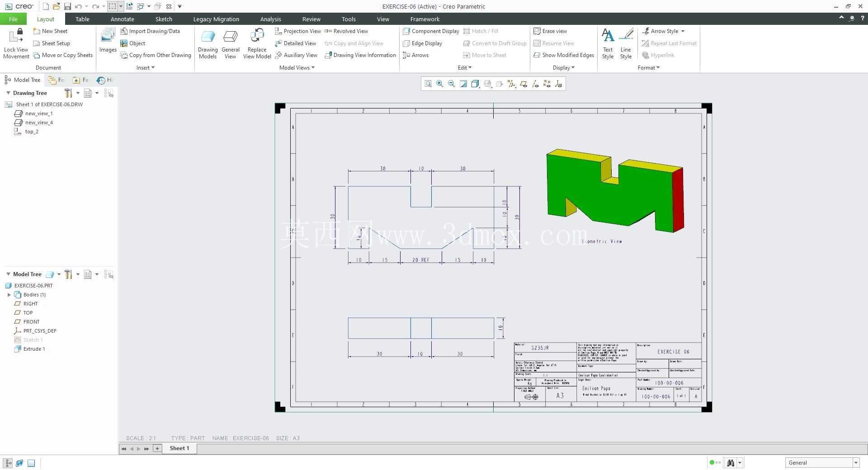This screenshot has height=470, width=868.
Task: Click Show Modified Edges
Action: [564, 55]
